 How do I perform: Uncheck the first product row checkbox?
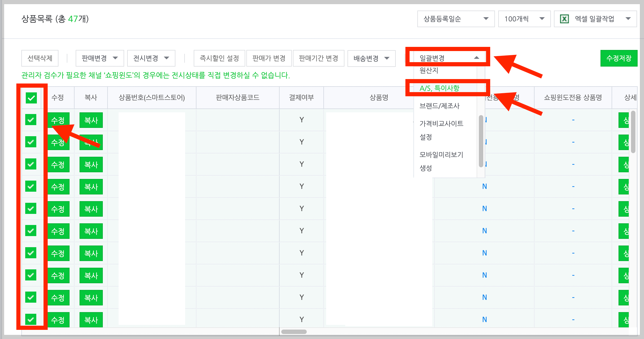coord(31,120)
